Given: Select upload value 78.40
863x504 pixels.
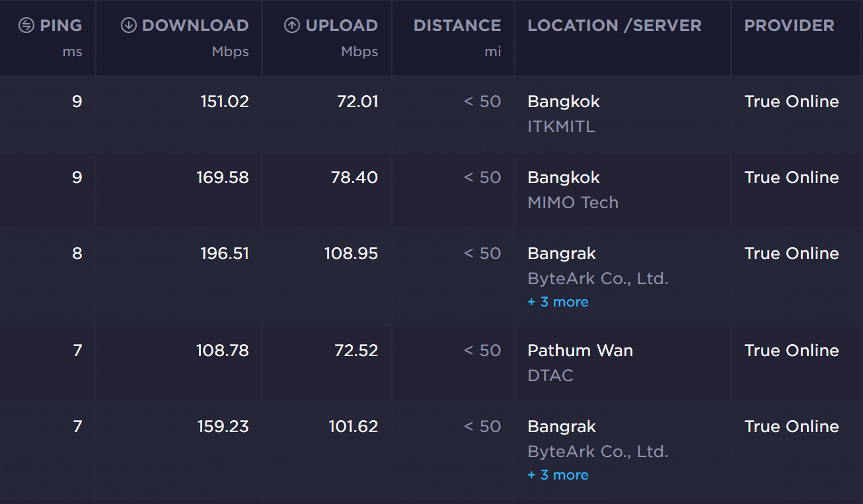Looking at the screenshot, I should pos(354,178).
